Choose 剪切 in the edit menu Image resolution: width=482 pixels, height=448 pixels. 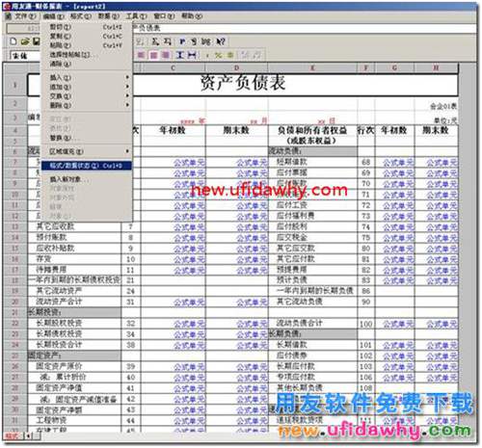click(x=86, y=27)
